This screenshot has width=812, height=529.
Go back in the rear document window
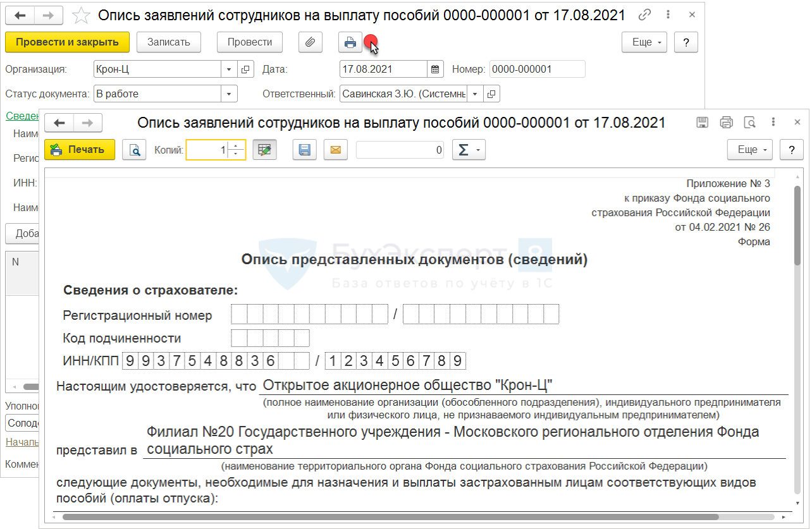(x=20, y=15)
